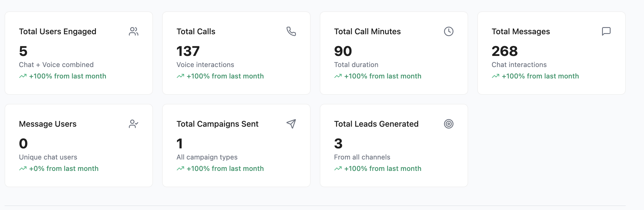This screenshot has height=210, width=644.
Task: Click the paper plane icon on Total Campaigns Sent
Action: [x=291, y=124]
